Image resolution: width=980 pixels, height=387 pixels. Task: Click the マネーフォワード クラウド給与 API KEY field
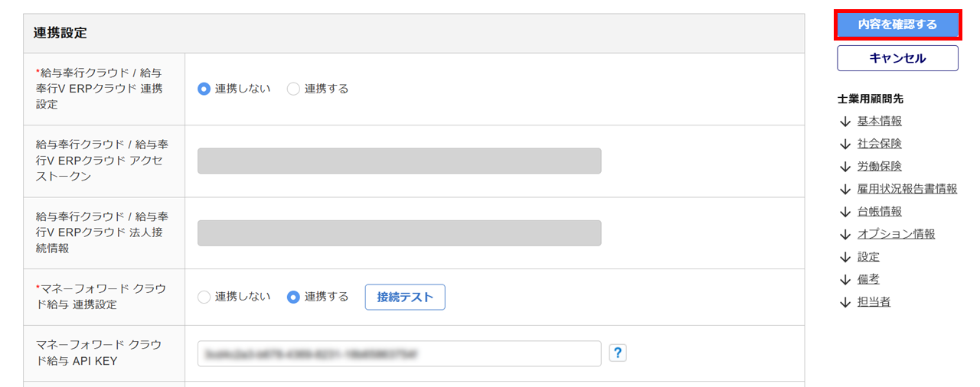coord(399,353)
